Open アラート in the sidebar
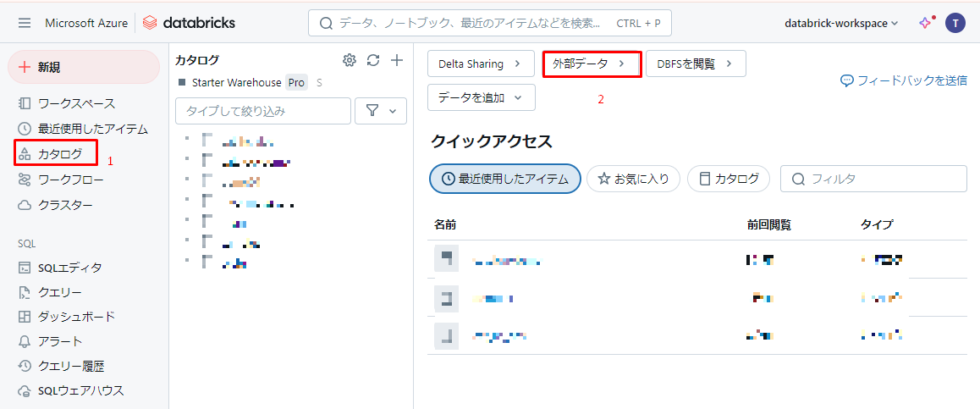This screenshot has height=409, width=980. 50,341
